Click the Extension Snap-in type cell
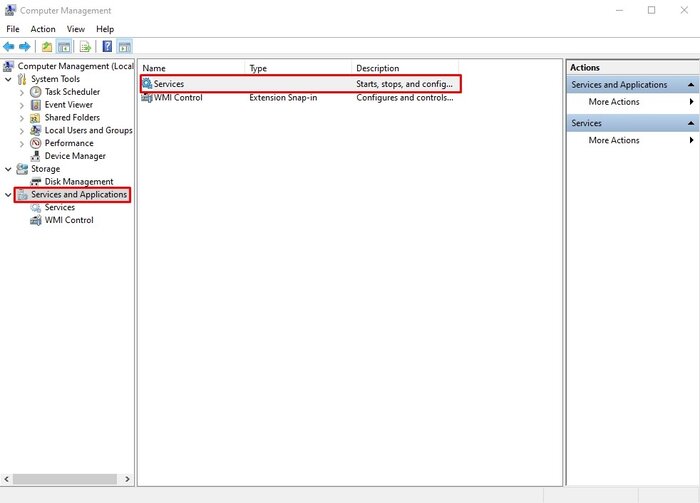Image resolution: width=700 pixels, height=503 pixels. (283, 98)
